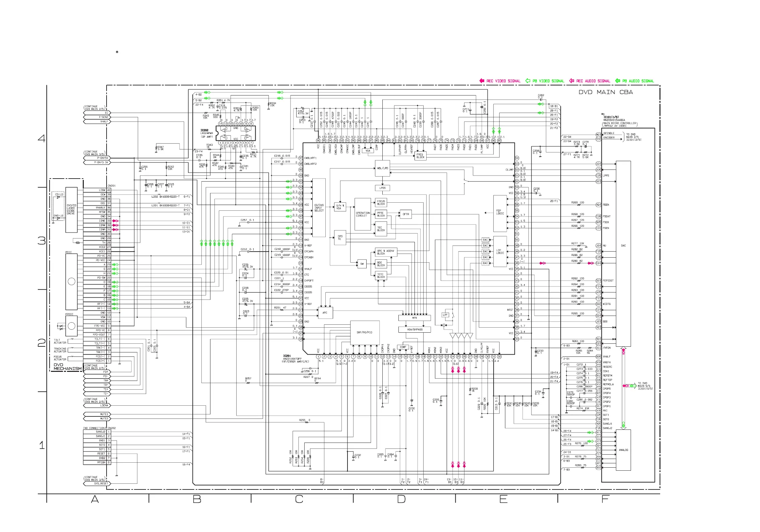The width and height of the screenshot is (760, 532).
Task: Click the REC VIDEO SIGNAL legend arrow
Action: (482, 81)
